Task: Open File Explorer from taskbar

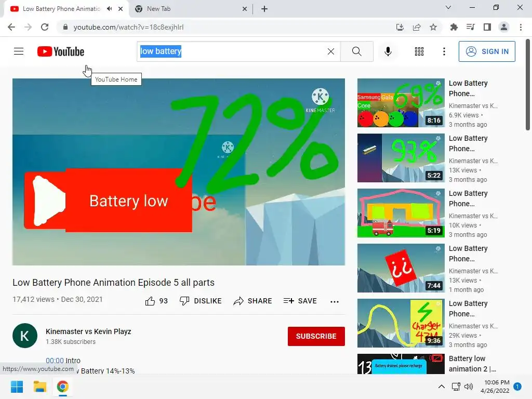Action: (39, 387)
